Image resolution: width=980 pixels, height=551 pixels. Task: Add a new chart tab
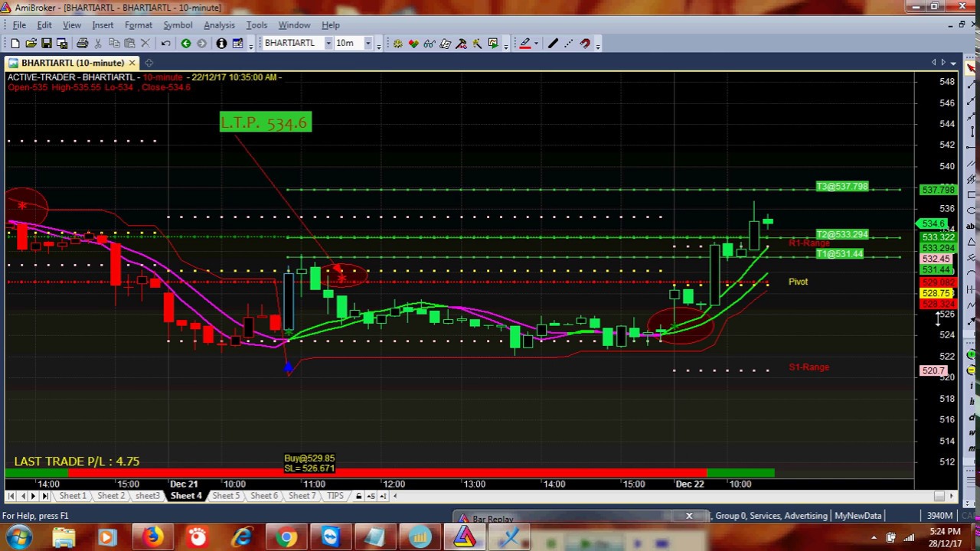click(149, 63)
